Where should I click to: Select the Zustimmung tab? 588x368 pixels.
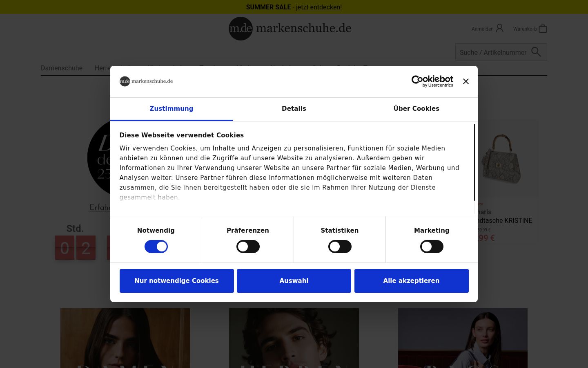point(171,109)
